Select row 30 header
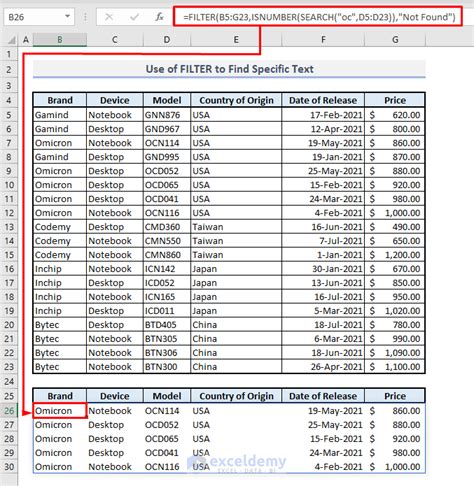Screen dimensions: 474x486 (9, 467)
